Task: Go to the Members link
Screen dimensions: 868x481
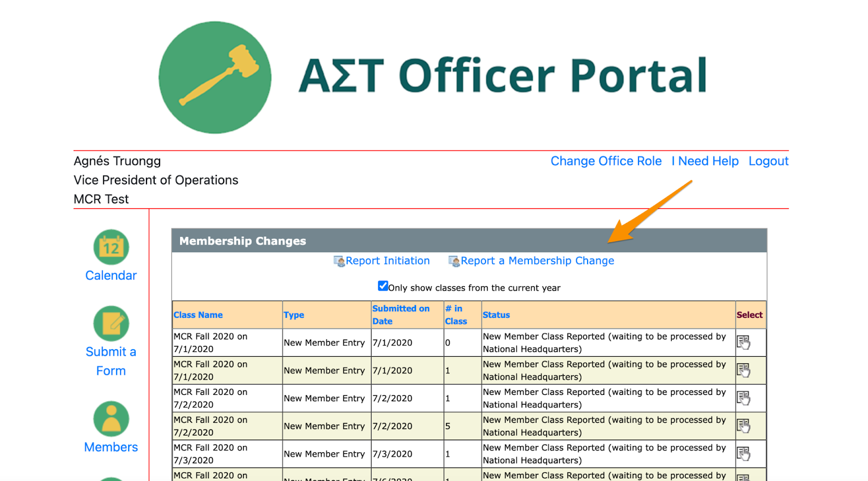Action: click(x=111, y=447)
